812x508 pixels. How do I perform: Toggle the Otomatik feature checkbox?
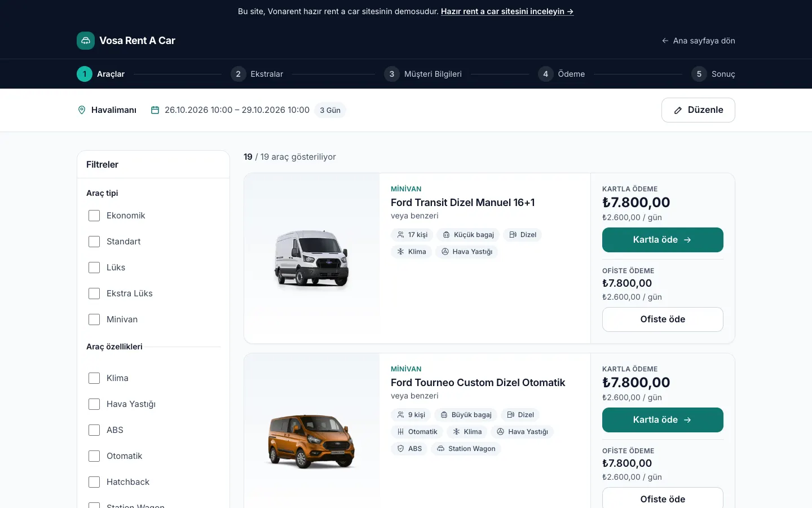pos(94,456)
